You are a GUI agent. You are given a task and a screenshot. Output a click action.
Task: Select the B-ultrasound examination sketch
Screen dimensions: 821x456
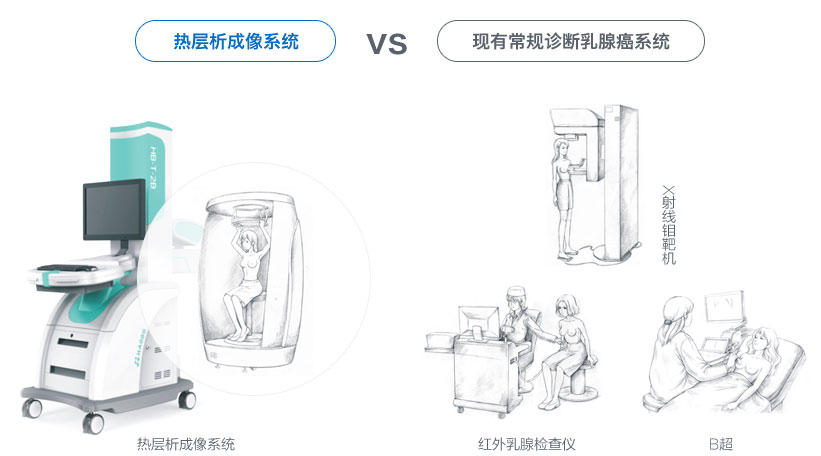click(x=725, y=353)
